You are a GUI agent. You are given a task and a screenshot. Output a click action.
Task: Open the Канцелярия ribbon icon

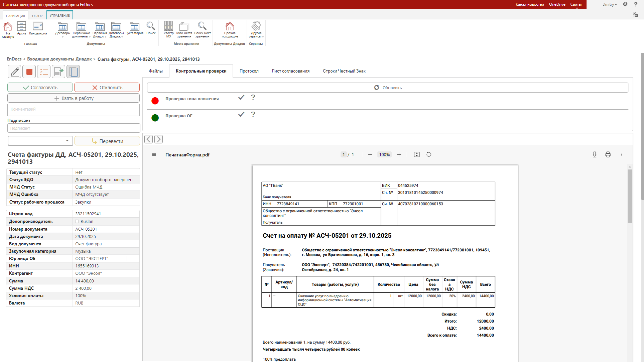click(38, 28)
